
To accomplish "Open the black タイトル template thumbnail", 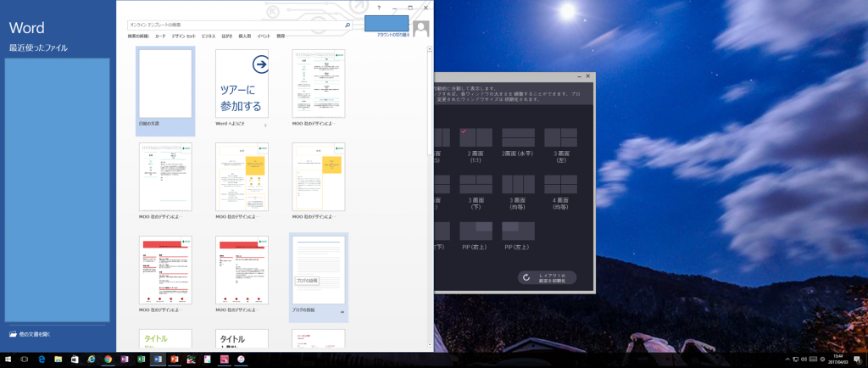I will click(x=242, y=339).
